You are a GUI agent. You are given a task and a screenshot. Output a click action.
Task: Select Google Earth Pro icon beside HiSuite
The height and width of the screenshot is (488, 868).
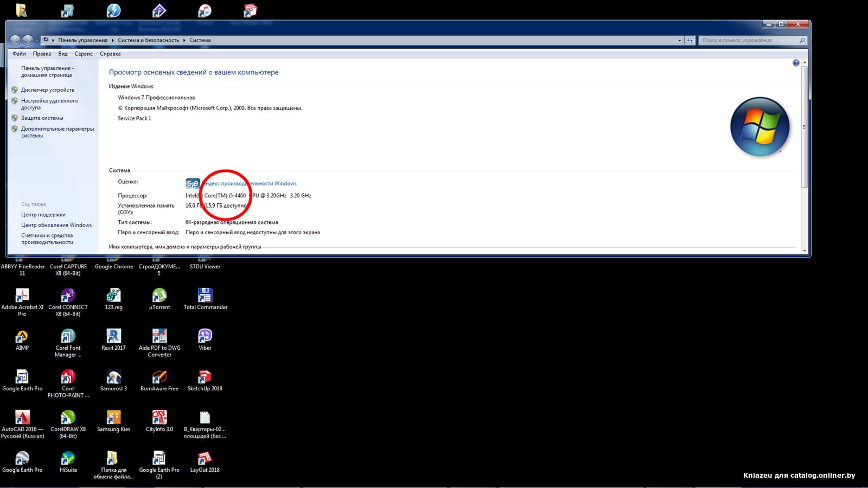(x=22, y=461)
